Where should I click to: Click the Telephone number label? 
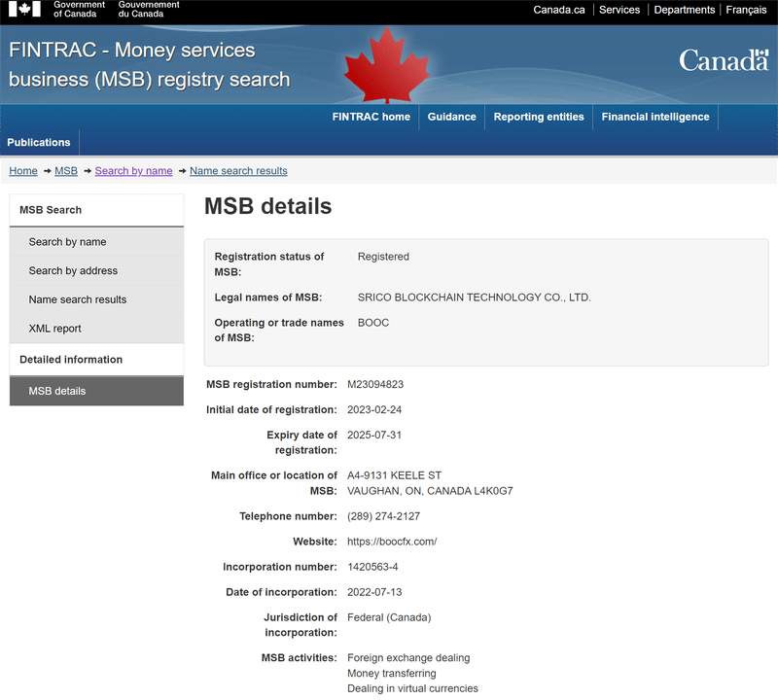(288, 516)
